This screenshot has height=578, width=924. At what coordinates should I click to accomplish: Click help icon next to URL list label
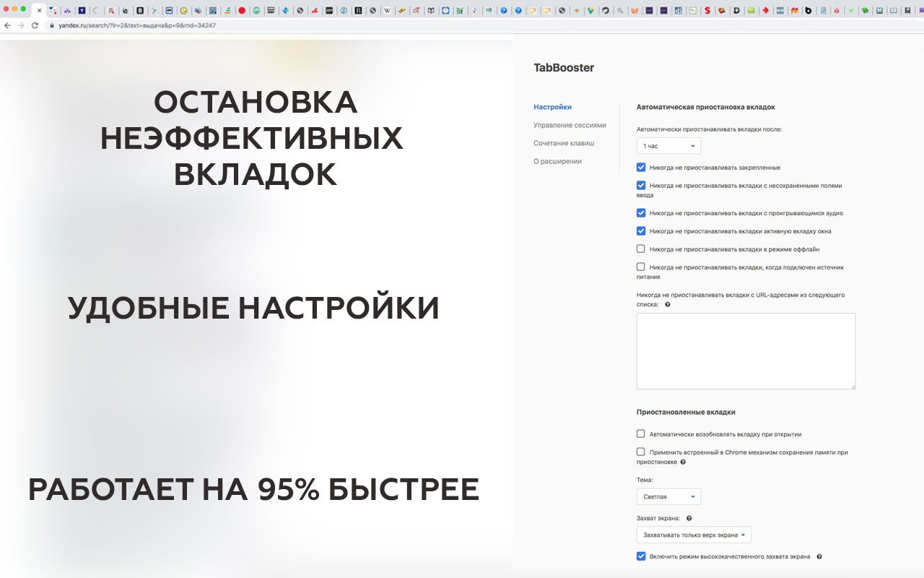coord(668,305)
